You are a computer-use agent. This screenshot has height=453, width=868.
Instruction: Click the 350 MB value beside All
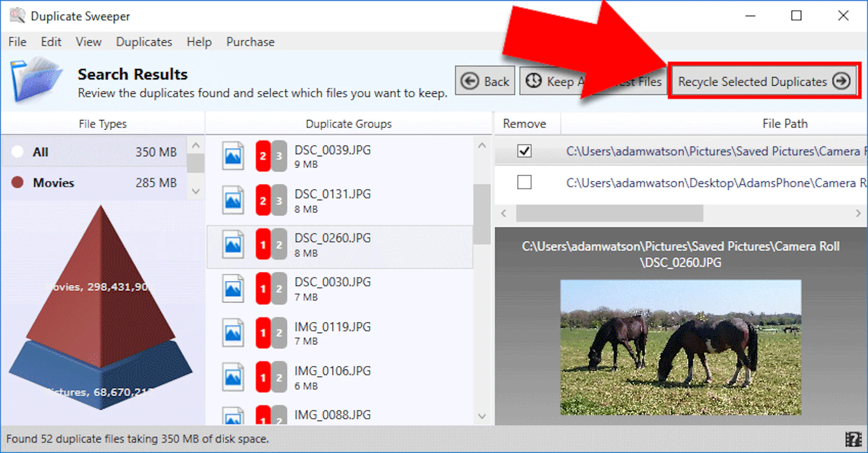coord(156,152)
